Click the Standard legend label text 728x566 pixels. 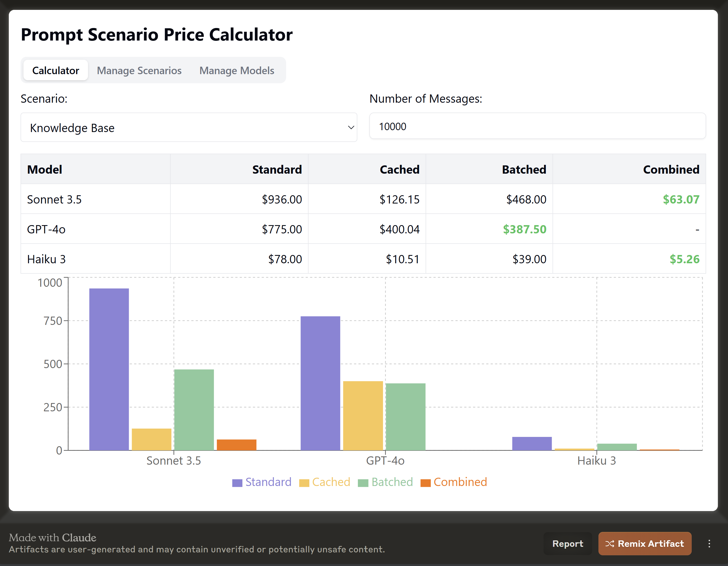click(268, 482)
